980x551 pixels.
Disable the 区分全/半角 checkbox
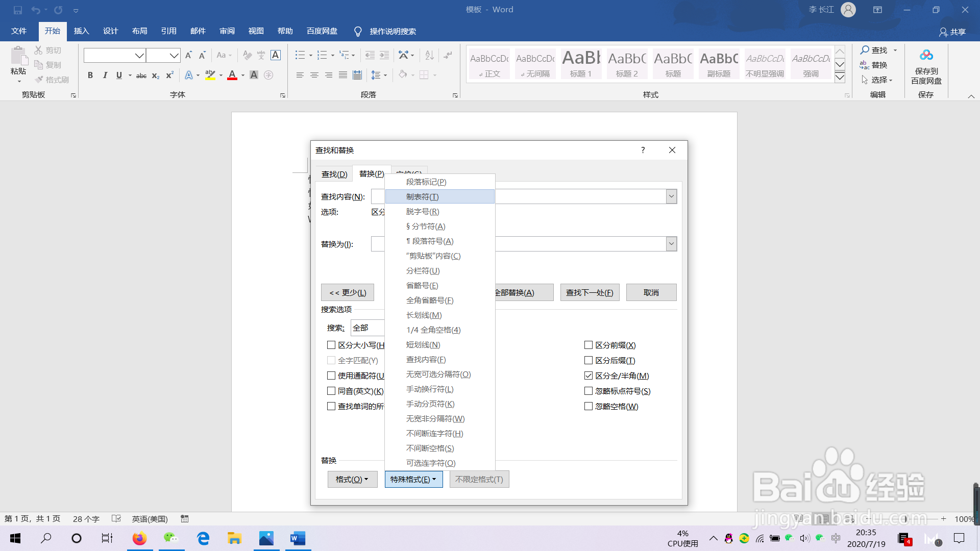click(x=588, y=375)
